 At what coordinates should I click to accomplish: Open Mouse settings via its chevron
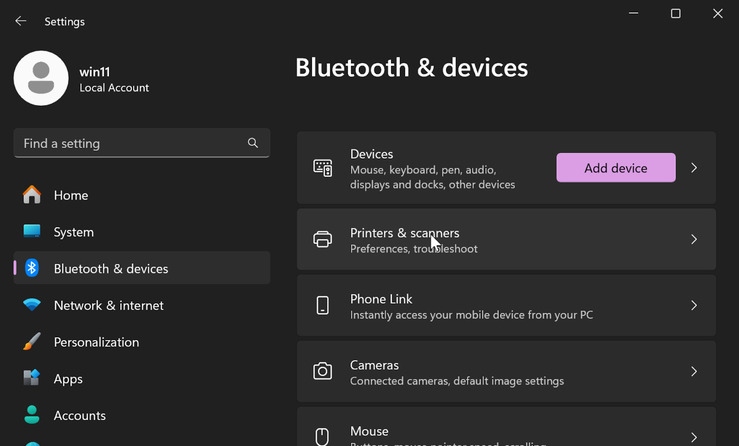694,437
